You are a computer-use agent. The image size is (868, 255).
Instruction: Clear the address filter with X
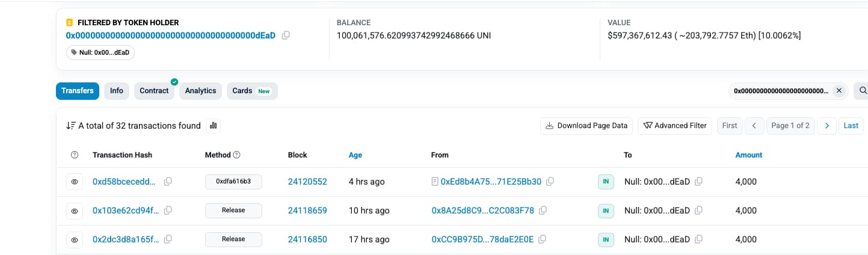click(839, 91)
